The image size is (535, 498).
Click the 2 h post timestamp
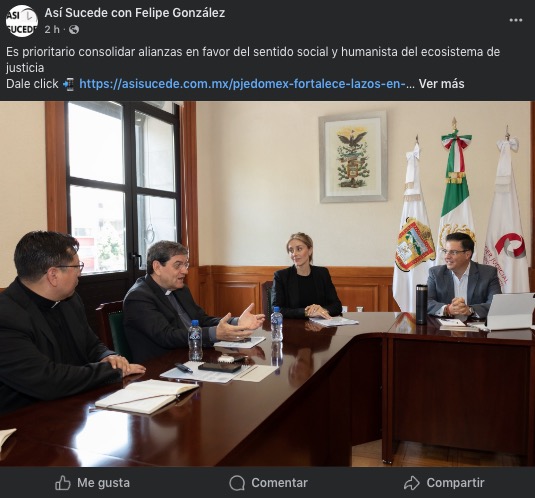click(x=52, y=30)
